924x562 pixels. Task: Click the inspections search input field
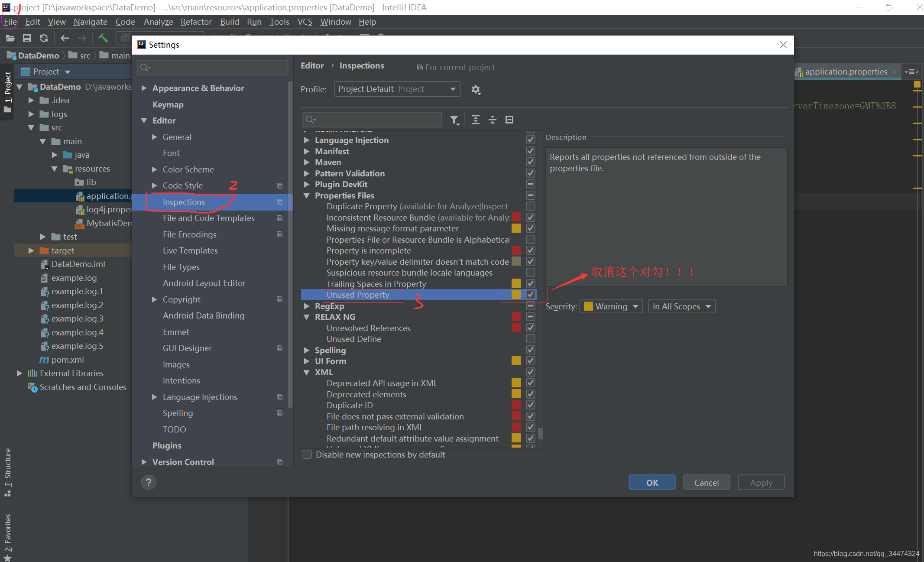tap(373, 120)
